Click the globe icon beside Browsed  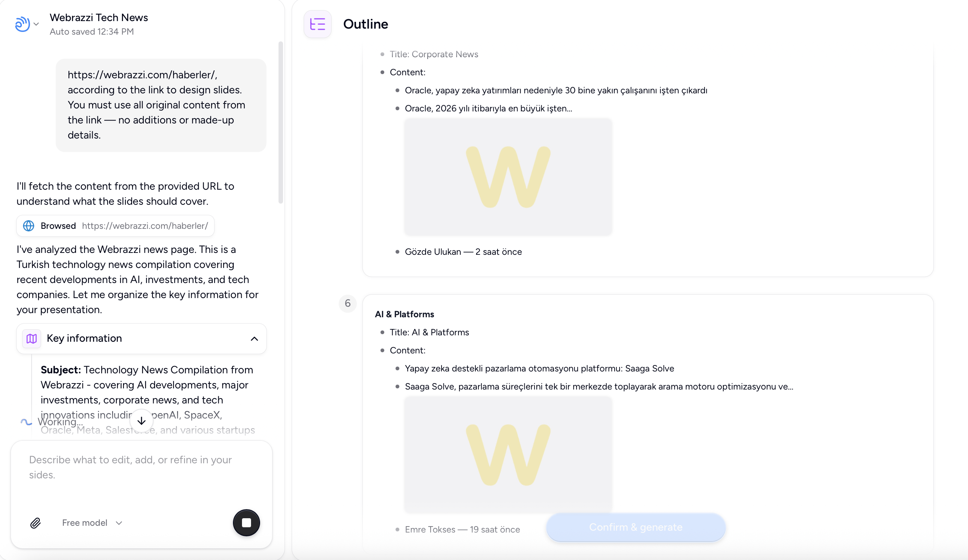tap(29, 226)
